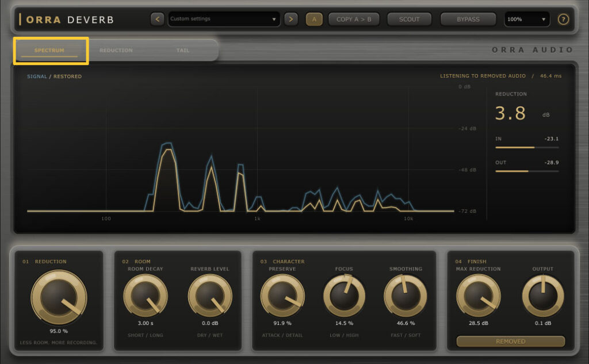Switch to the REDUCTION tab
Screen dimensions: 589x364
(116, 51)
